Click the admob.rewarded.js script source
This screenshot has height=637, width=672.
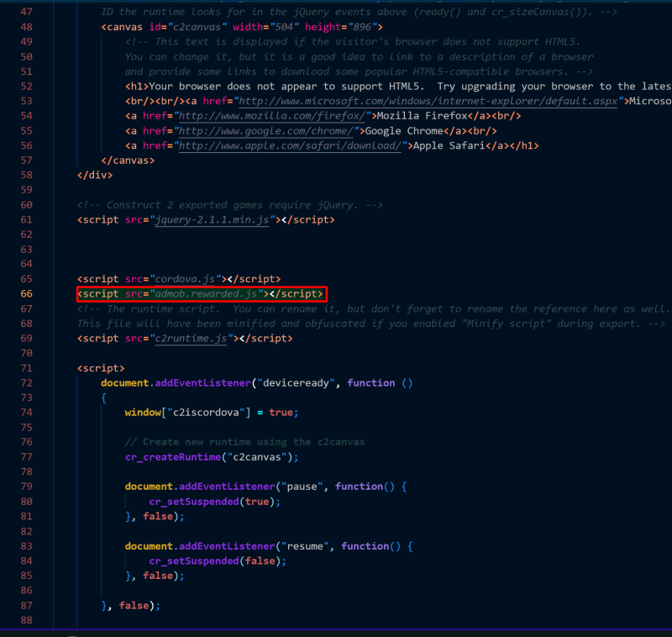click(x=206, y=293)
